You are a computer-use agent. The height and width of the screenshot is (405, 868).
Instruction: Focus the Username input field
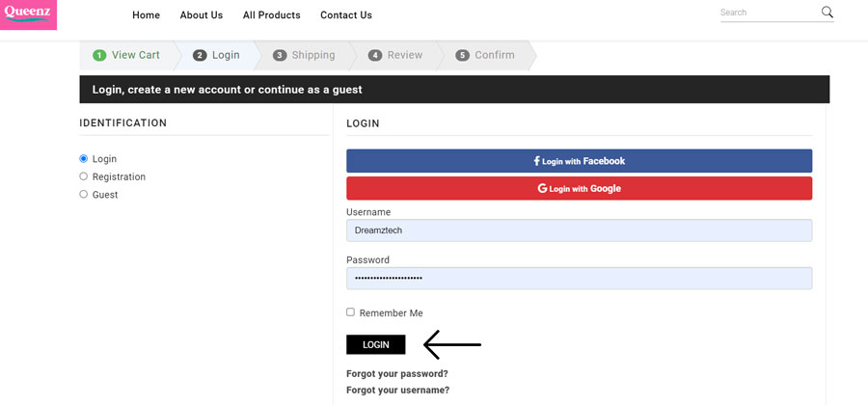(579, 230)
